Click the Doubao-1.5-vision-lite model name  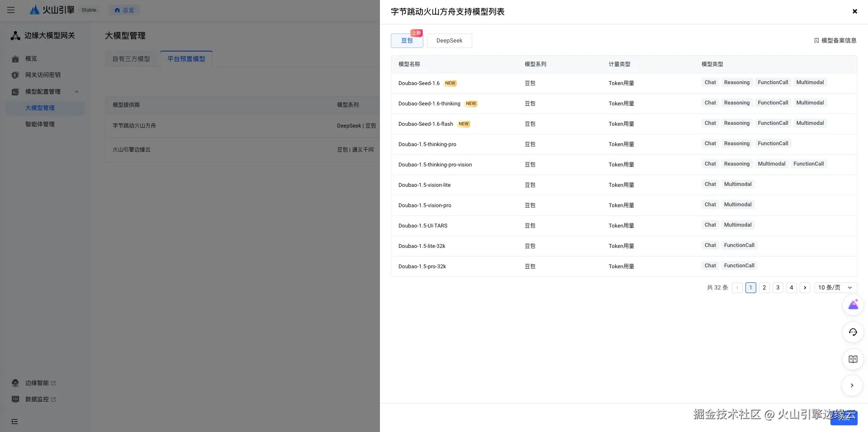pos(425,185)
